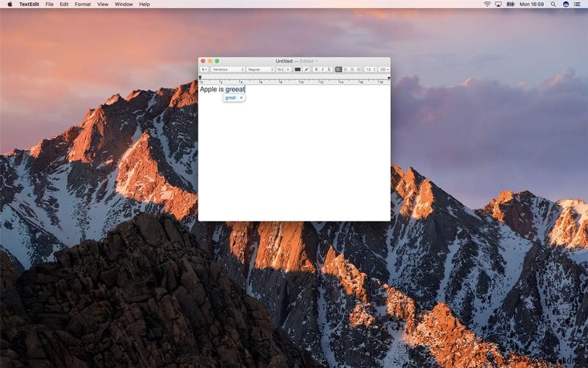Click the battery status icon
Screen dimensions: 588x368
tap(510, 4)
